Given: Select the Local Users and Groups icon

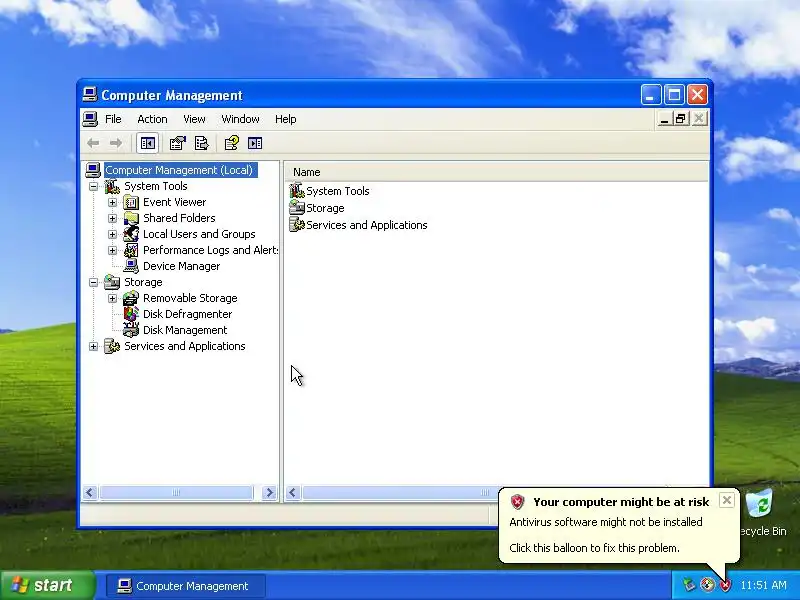Looking at the screenshot, I should point(131,234).
